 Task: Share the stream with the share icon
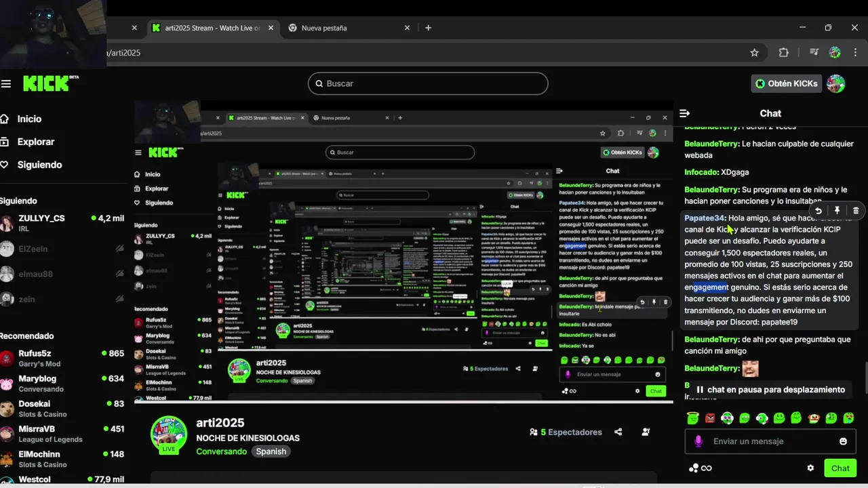tap(618, 432)
